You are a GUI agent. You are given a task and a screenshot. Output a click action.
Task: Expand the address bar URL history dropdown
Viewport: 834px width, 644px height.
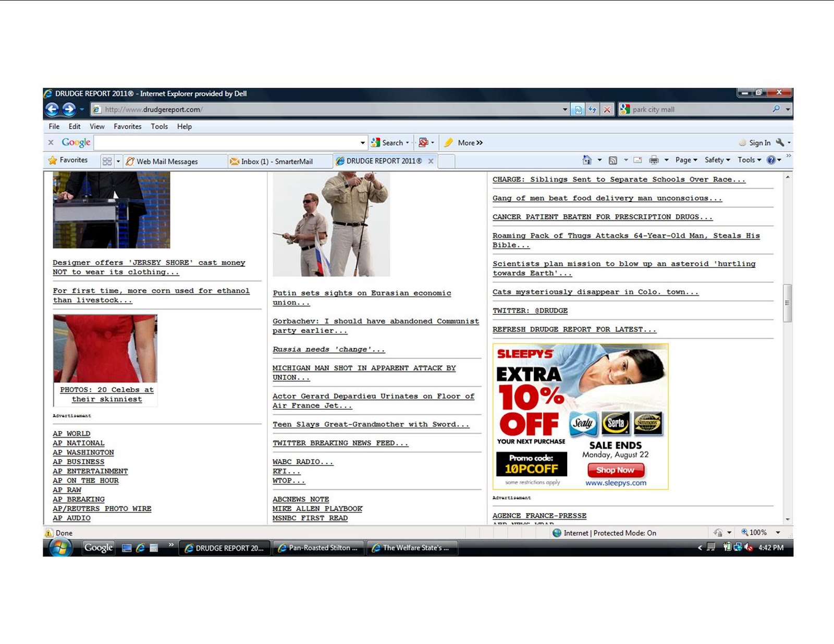click(x=565, y=109)
